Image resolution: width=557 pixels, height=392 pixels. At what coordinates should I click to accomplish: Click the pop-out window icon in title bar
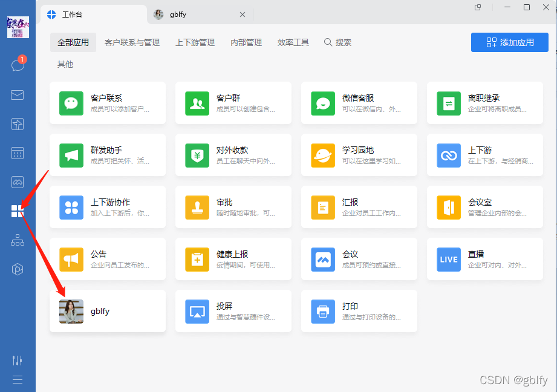pos(478,7)
